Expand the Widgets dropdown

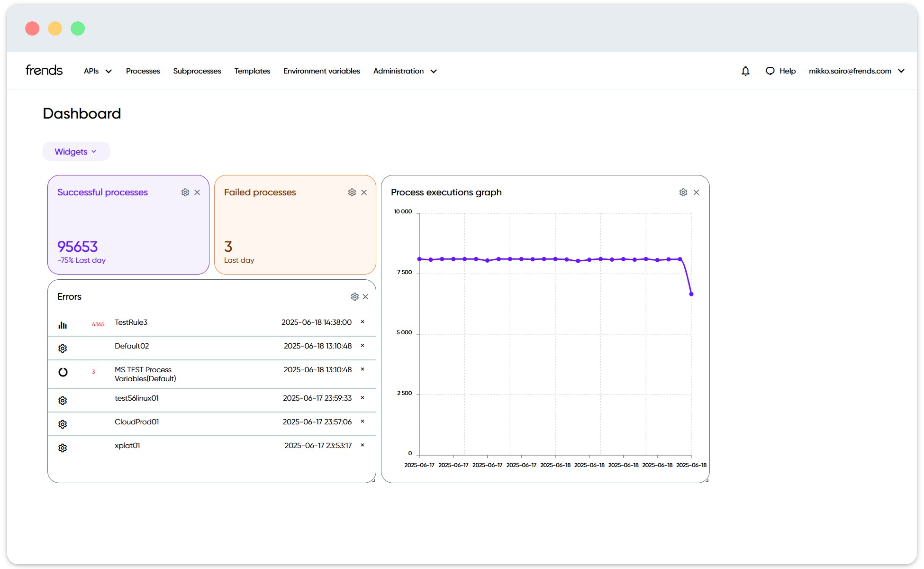coord(76,152)
